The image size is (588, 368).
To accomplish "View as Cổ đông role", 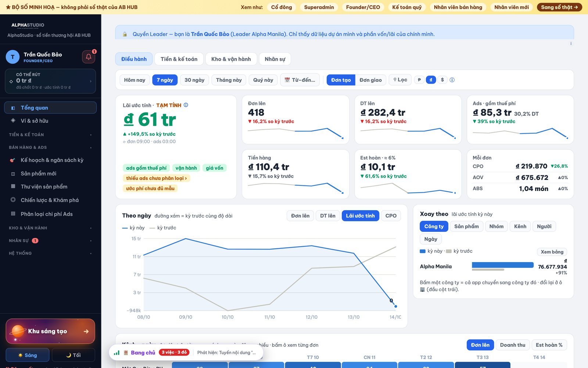I will (282, 7).
